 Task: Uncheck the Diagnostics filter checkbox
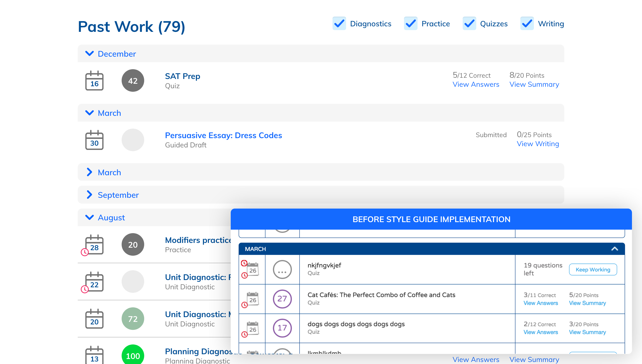tap(339, 24)
